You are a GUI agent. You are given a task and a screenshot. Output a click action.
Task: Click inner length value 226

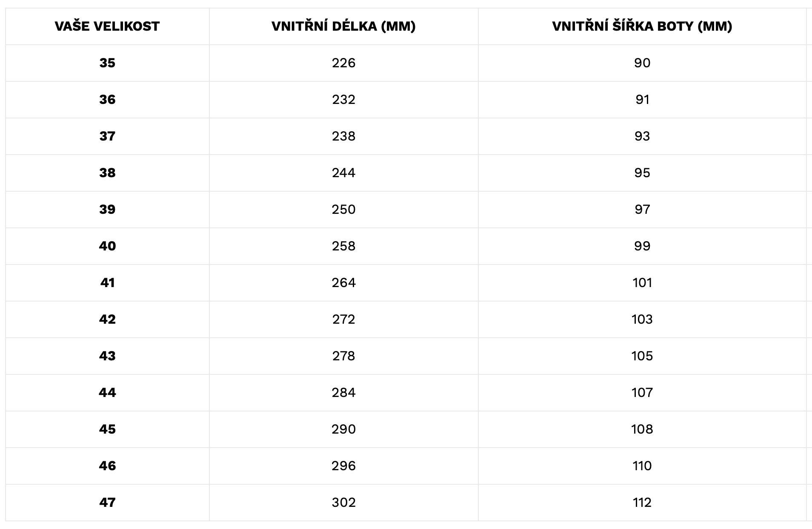343,63
